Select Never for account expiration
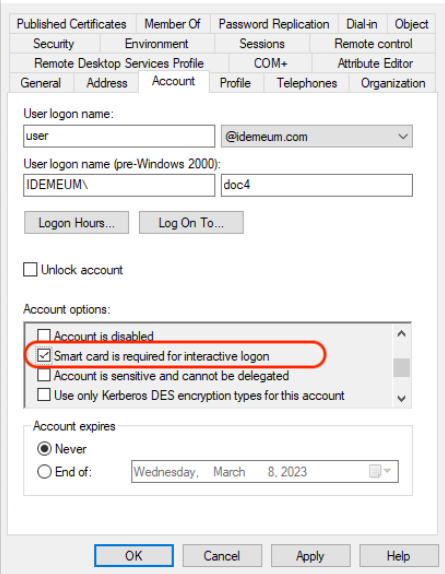The image size is (445, 574). [x=44, y=449]
